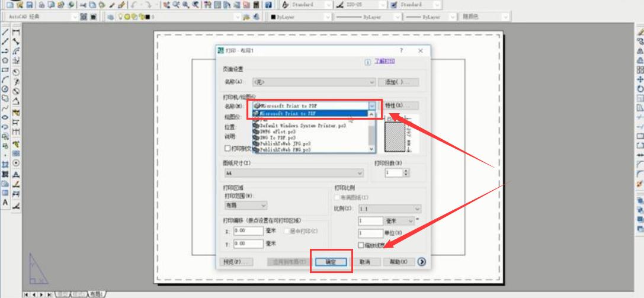Click the 帮助(H) button
Viewport: 644px width, 298px height.
tap(399, 262)
